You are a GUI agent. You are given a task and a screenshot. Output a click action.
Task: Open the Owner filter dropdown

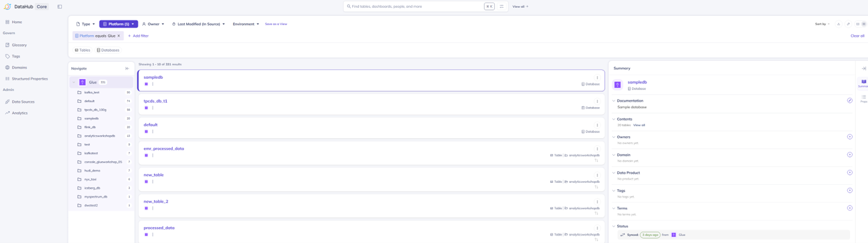153,24
